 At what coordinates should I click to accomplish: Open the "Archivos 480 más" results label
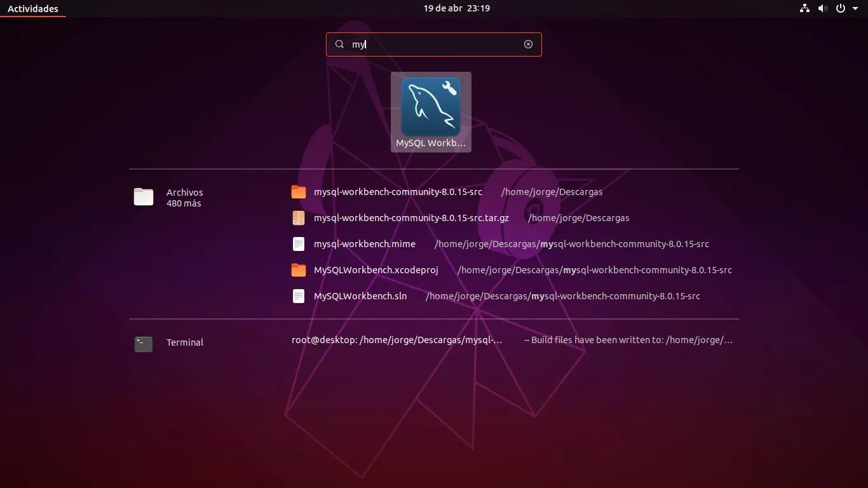pyautogui.click(x=185, y=198)
